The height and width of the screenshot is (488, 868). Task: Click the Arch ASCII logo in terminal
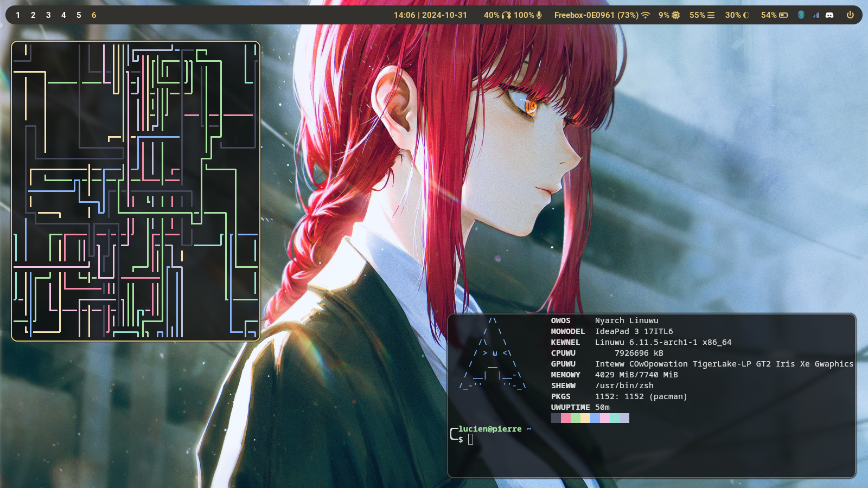pyautogui.click(x=493, y=353)
